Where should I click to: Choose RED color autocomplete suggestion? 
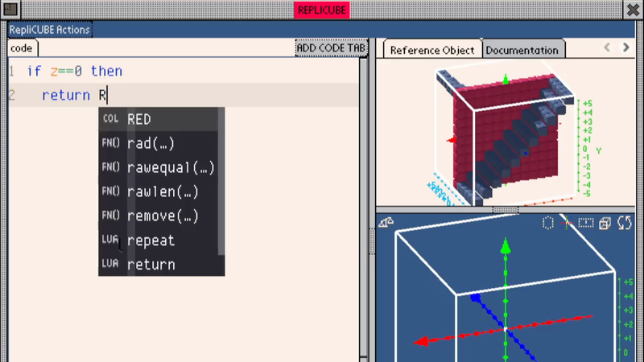tap(158, 119)
